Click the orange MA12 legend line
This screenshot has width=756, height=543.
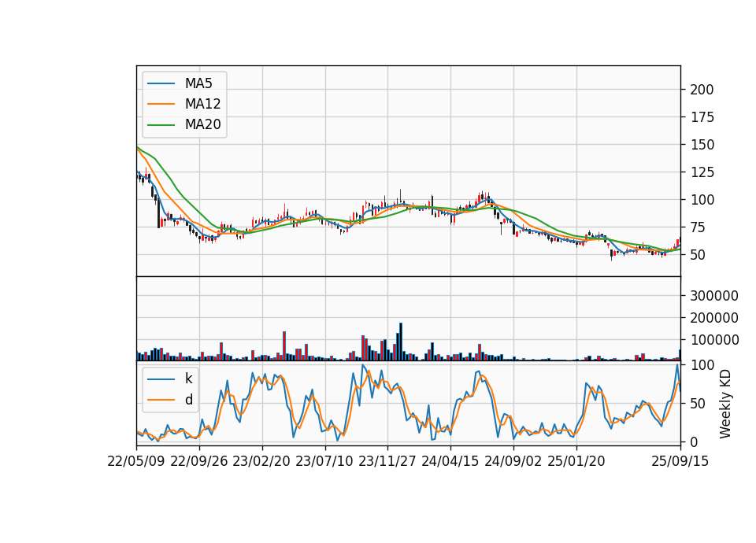(161, 104)
